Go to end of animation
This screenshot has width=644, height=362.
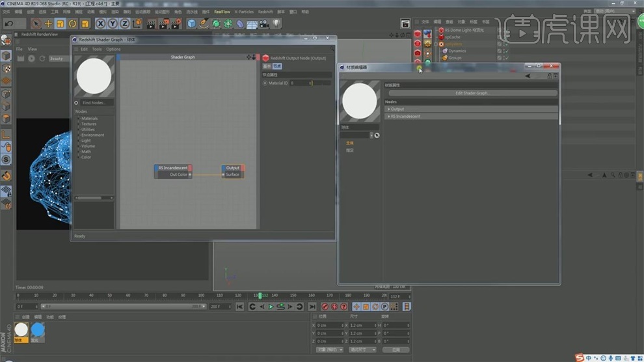pyautogui.click(x=312, y=307)
